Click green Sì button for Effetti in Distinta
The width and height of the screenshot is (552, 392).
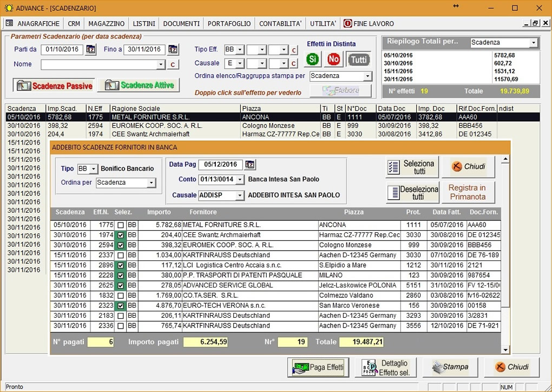click(x=312, y=59)
